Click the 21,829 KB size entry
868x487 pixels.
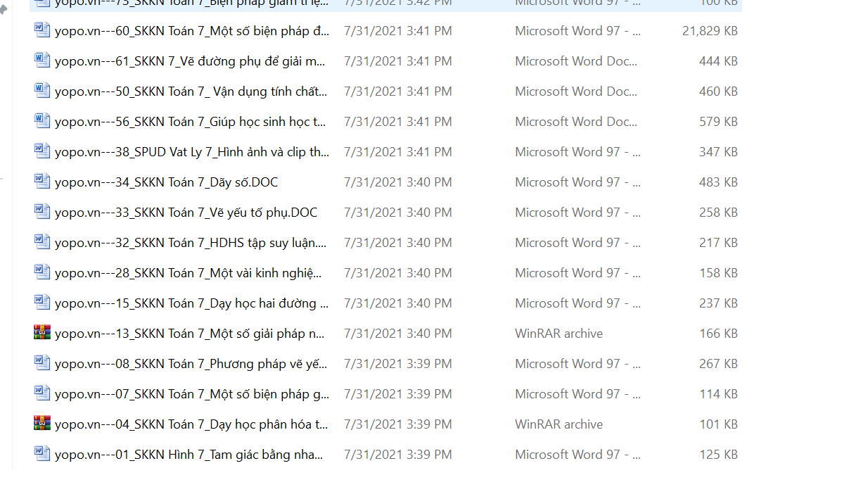pyautogui.click(x=710, y=31)
